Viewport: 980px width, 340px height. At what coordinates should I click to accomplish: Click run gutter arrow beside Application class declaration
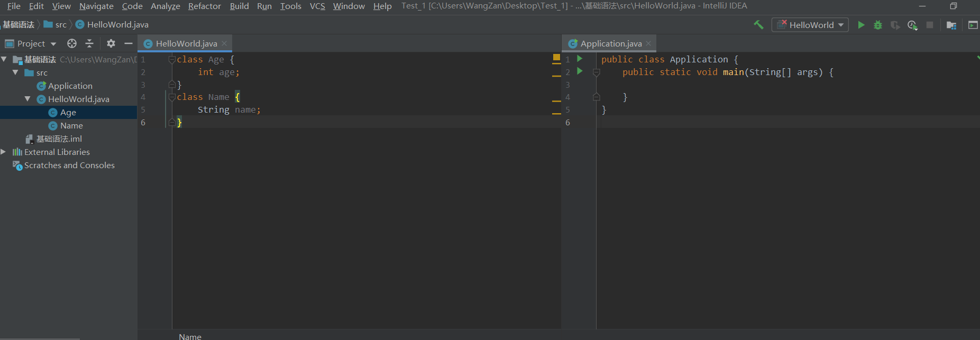[x=580, y=59]
